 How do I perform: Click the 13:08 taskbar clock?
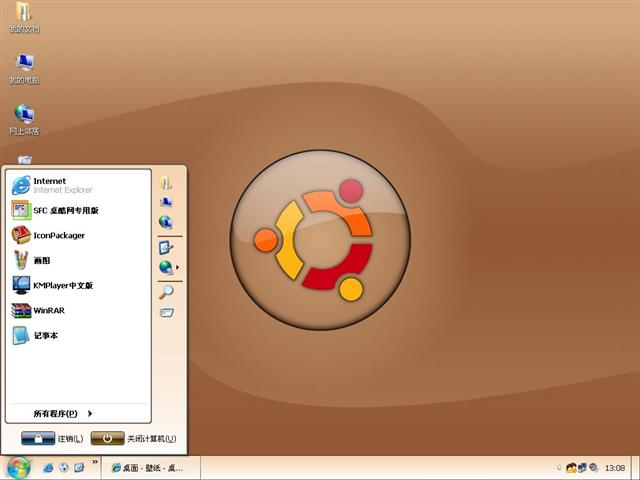615,468
